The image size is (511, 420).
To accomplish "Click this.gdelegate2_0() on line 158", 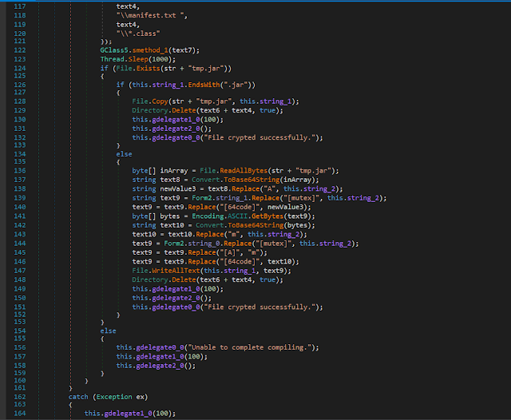I will [156, 366].
